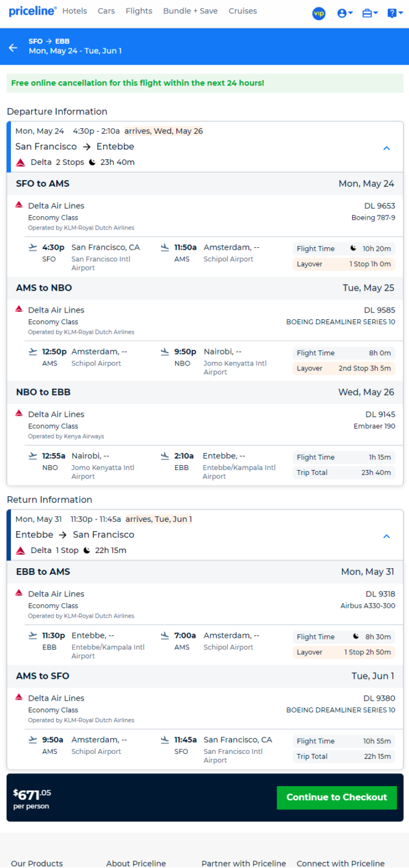Click the Priceline logo

pyautogui.click(x=32, y=11)
